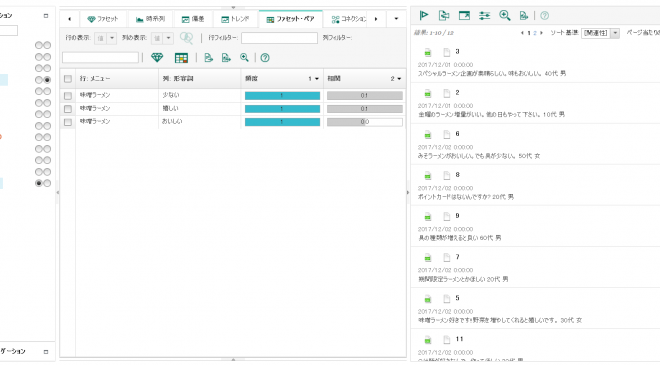Click the magnifier icon in the facet-pair toolbar
This screenshot has height=365, width=660.
click(x=244, y=58)
